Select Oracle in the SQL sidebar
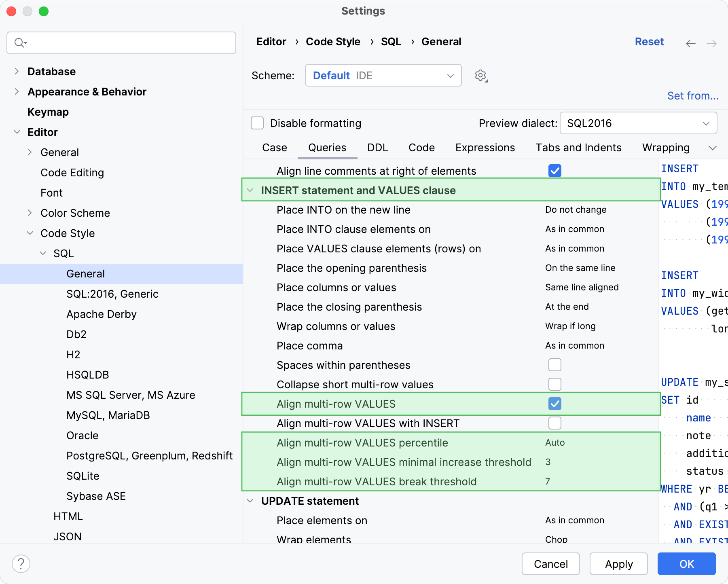Viewport: 728px width, 584px height. 83,435
